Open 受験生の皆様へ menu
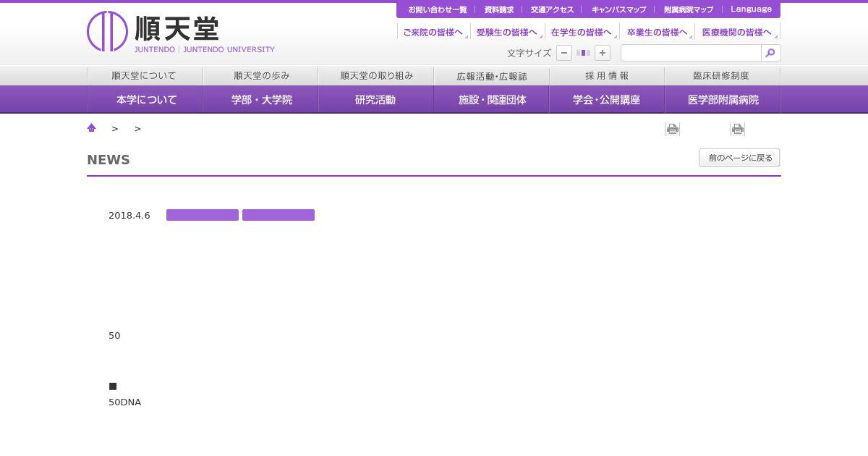 pos(508,32)
